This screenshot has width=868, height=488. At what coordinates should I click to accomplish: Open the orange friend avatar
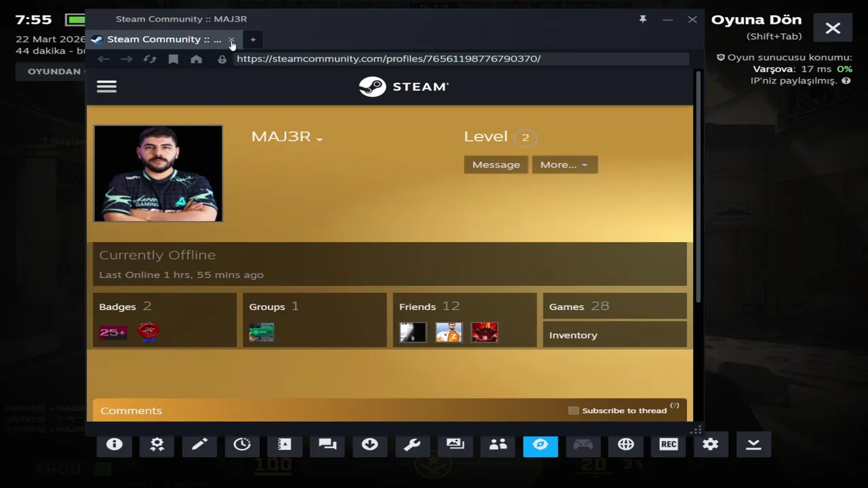(449, 332)
